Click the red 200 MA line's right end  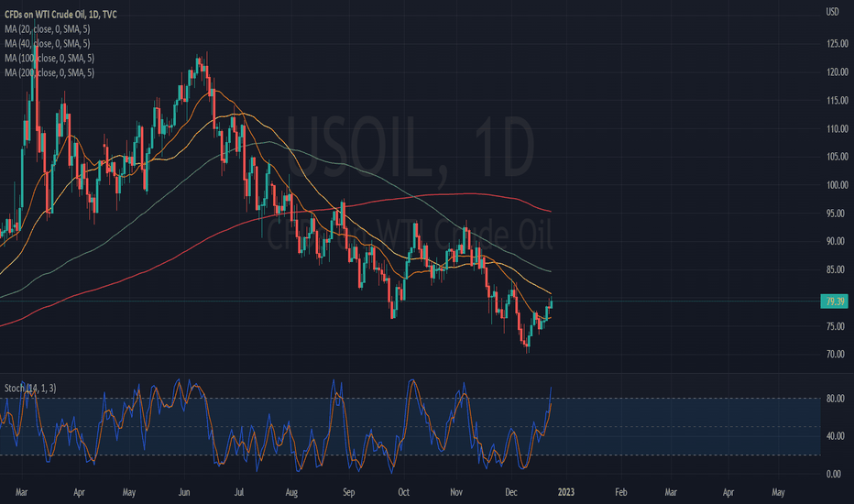[x=550, y=211]
